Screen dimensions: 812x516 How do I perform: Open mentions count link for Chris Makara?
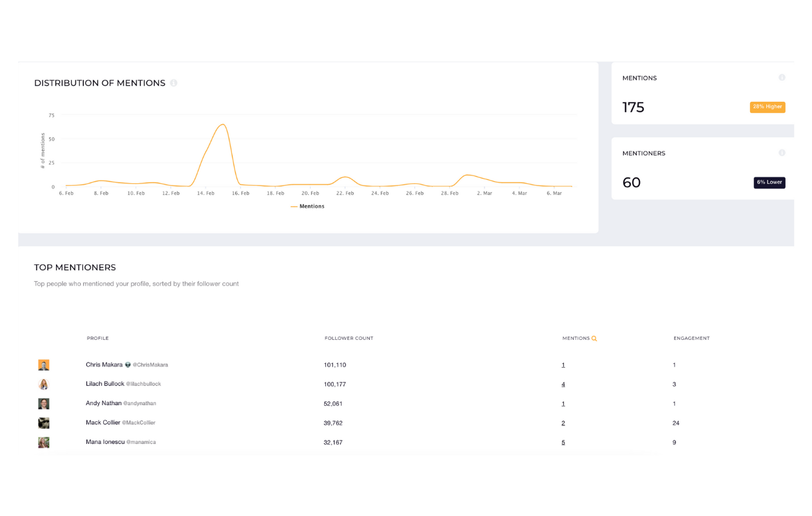coord(563,365)
